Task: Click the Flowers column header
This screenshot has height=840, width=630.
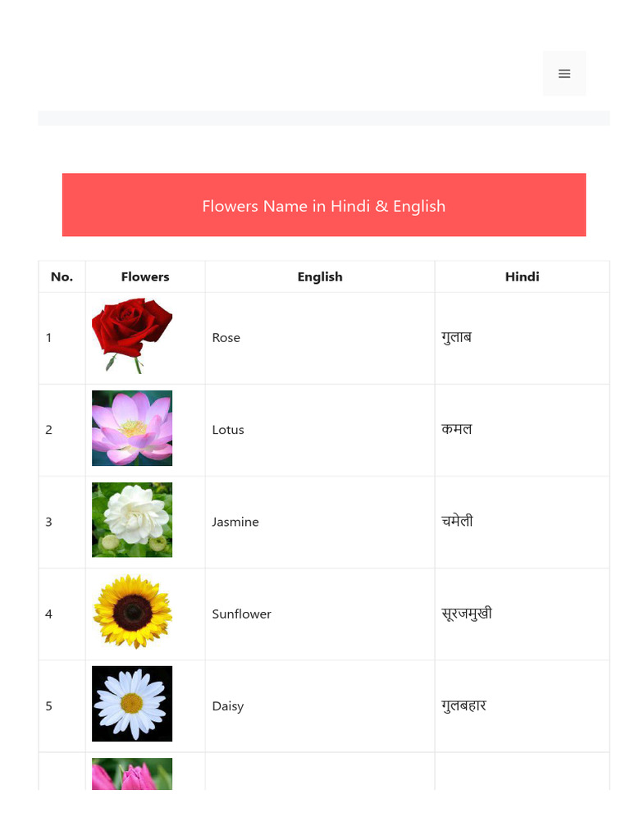Action: tap(145, 276)
